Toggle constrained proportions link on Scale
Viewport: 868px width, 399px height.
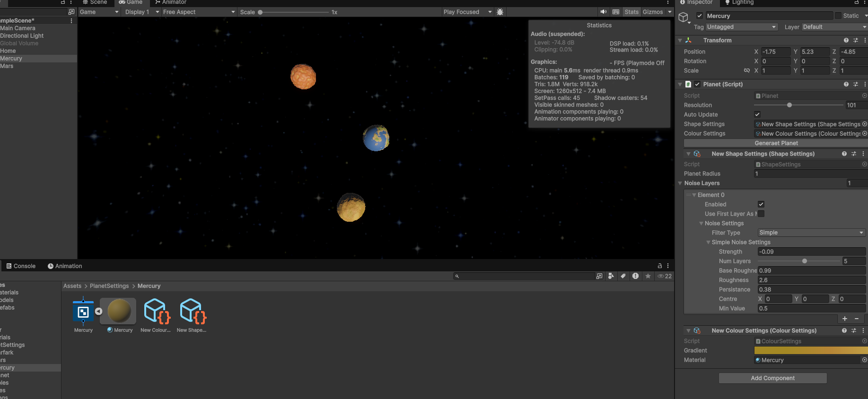[x=747, y=70]
